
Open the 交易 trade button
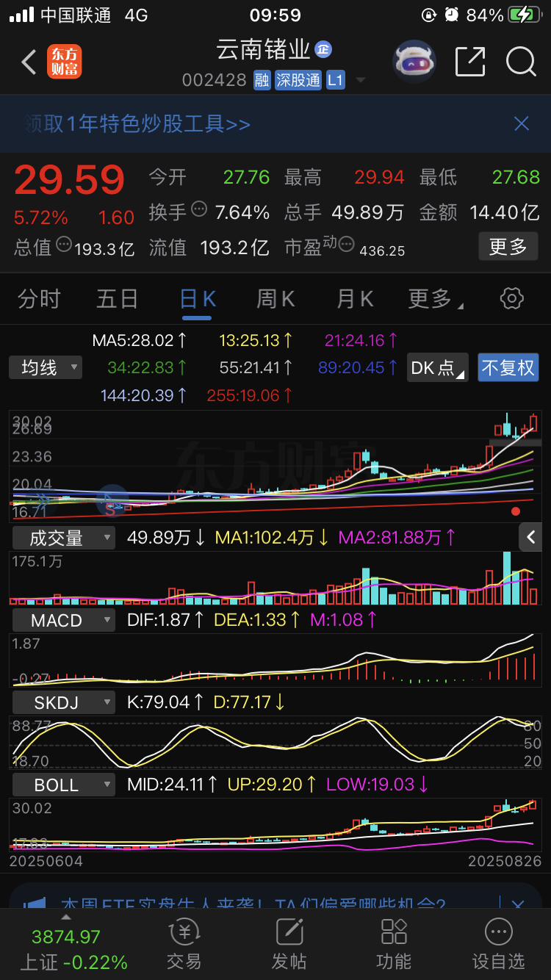pos(184,943)
